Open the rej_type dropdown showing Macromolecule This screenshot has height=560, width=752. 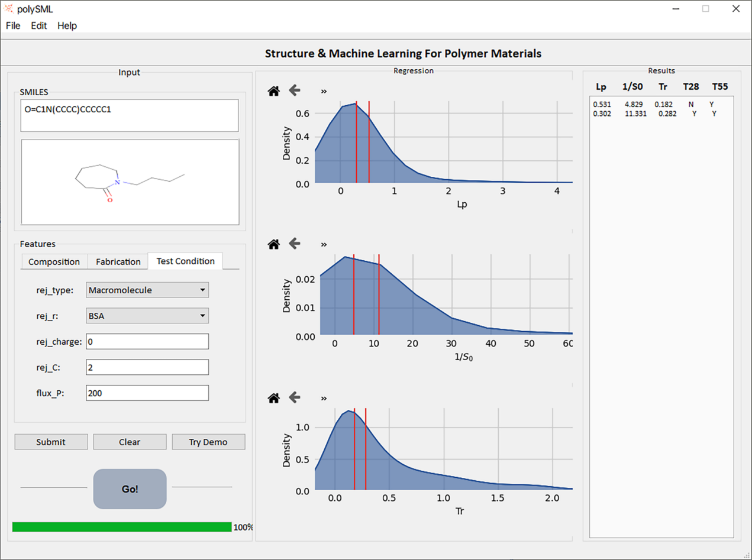point(147,290)
